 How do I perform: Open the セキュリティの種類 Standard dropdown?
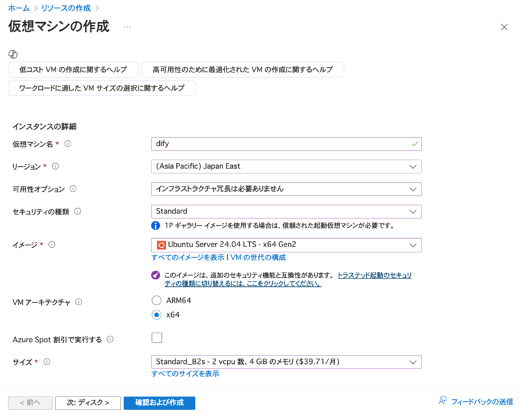pos(286,211)
